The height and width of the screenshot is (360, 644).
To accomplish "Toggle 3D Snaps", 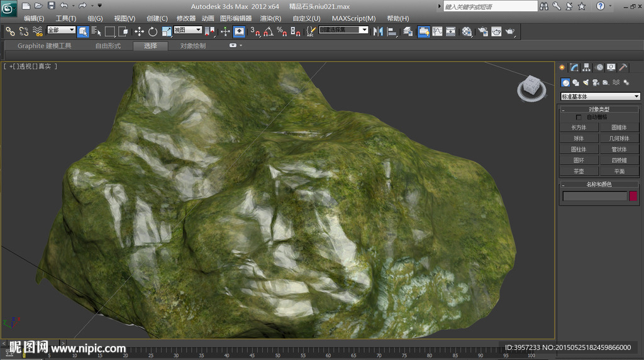I will (255, 31).
